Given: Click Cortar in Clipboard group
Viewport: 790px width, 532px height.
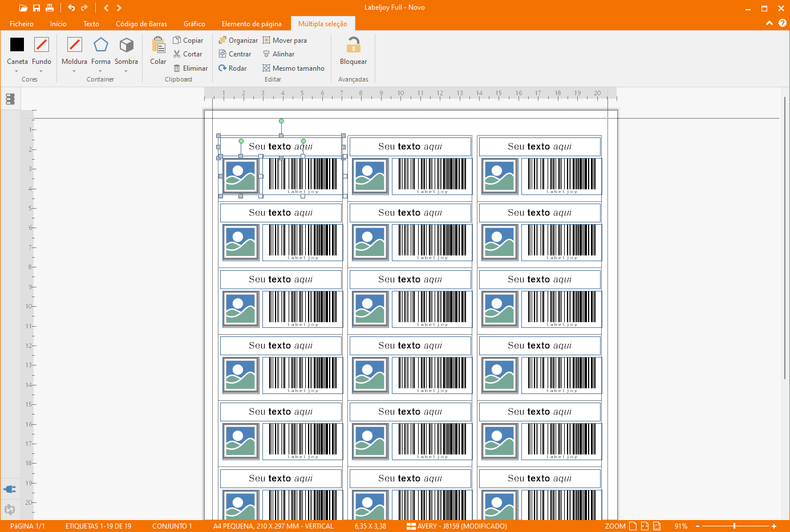Looking at the screenshot, I should 188,54.
